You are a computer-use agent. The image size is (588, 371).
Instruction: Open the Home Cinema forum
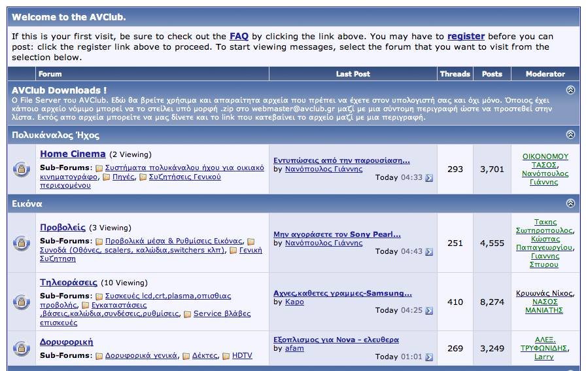tap(73, 154)
